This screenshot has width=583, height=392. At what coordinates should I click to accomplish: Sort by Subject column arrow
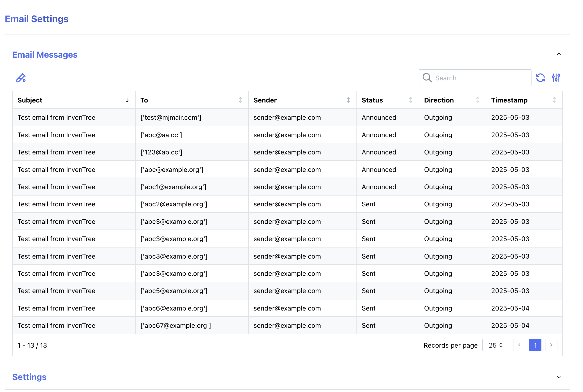coord(127,100)
